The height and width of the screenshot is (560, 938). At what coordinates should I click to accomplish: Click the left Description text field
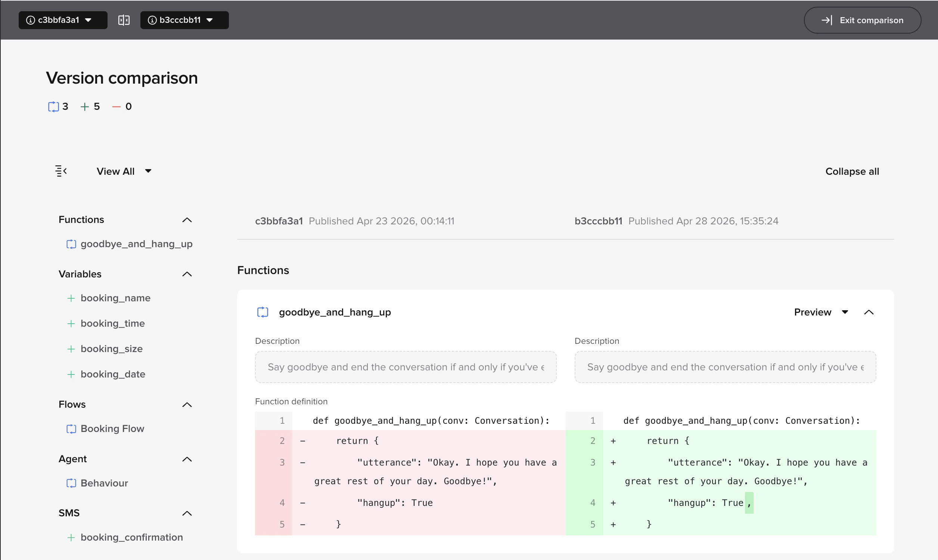point(406,367)
